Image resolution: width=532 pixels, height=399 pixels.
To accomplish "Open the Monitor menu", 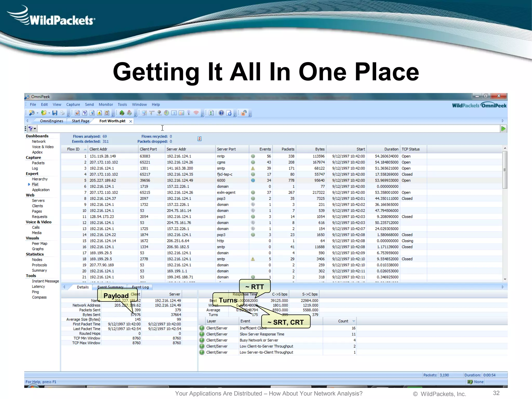I will point(106,104).
